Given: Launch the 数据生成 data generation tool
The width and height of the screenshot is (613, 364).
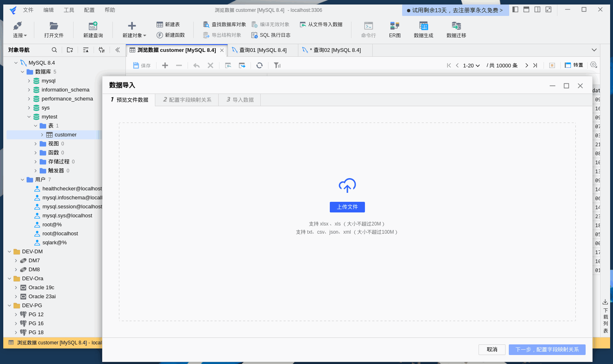Looking at the screenshot, I should click(x=423, y=29).
